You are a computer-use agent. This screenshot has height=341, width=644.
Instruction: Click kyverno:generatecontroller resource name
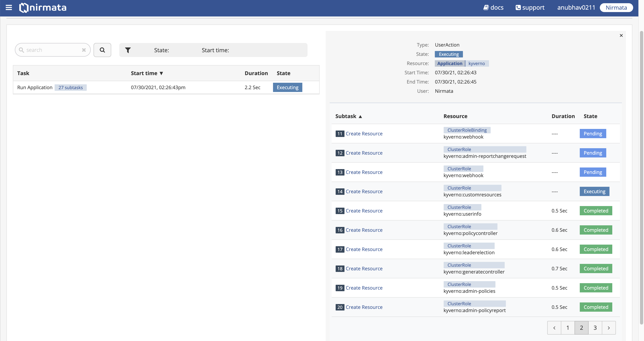474,272
